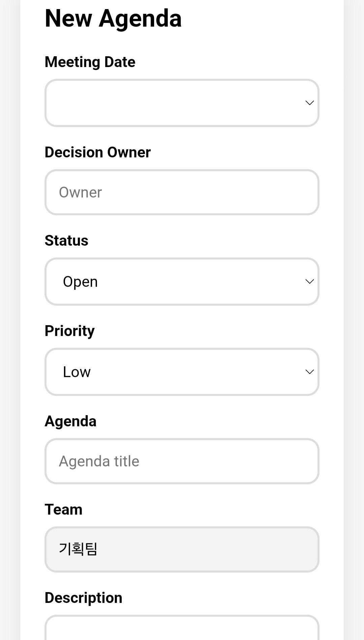364x640 pixels.
Task: Click the Agenda title input box
Action: (182, 461)
